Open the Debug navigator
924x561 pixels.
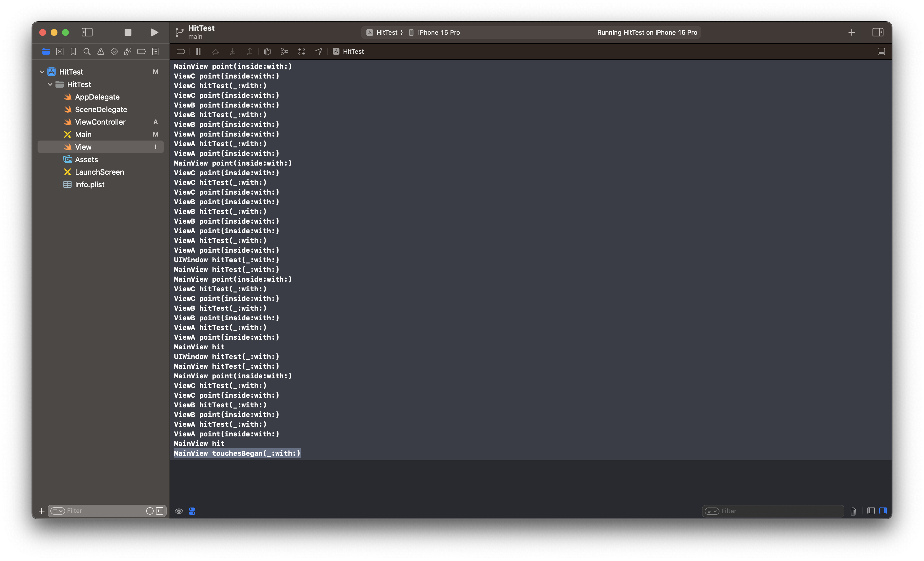tap(128, 51)
